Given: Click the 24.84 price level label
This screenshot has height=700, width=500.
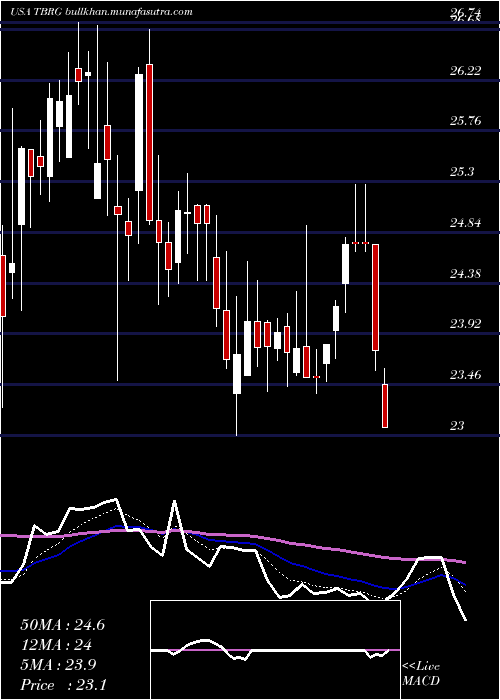Looking at the screenshot, I should (466, 222).
